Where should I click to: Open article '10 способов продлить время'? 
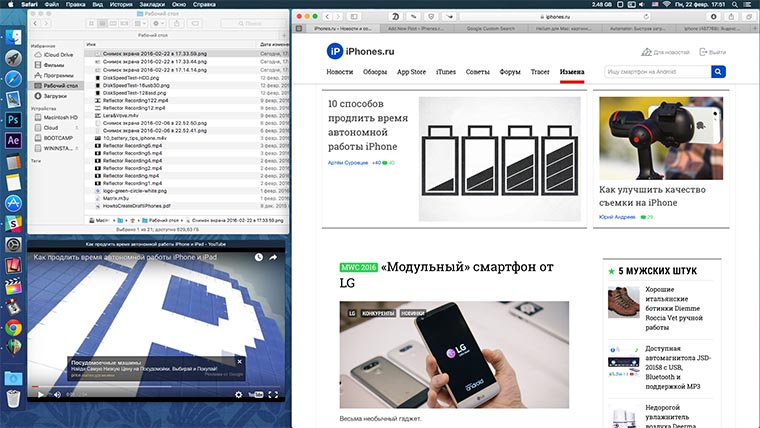[x=368, y=125]
